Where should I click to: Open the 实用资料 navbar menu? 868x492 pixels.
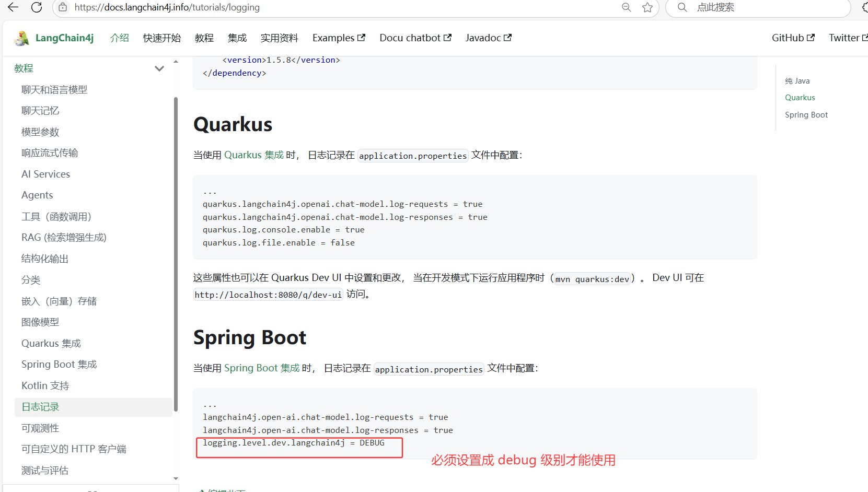279,38
